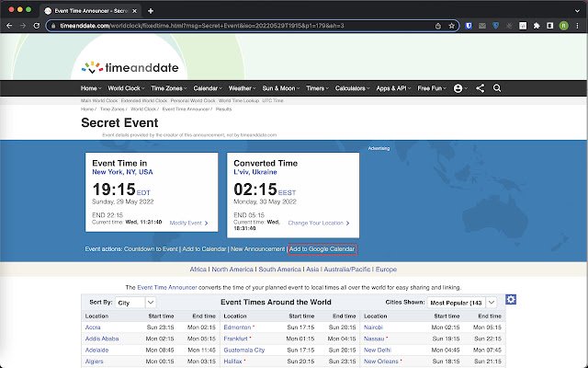Open Edmonton city link

(x=237, y=328)
